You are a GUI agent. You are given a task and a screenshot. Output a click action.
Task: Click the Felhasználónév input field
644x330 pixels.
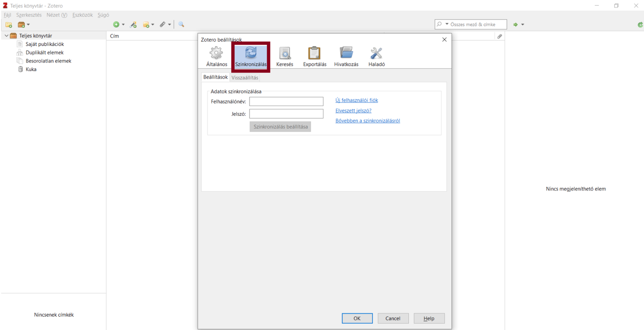[x=286, y=102]
